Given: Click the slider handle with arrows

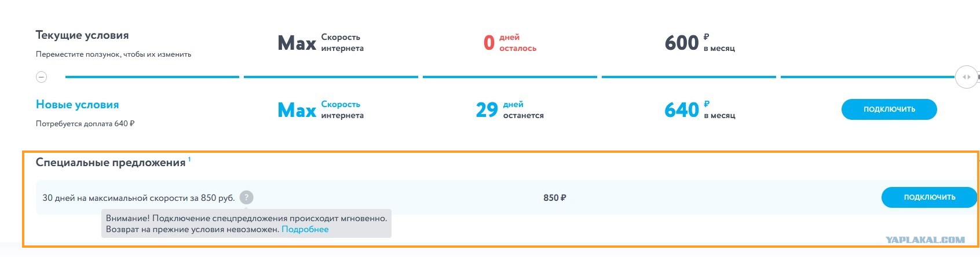Looking at the screenshot, I should pos(966,77).
